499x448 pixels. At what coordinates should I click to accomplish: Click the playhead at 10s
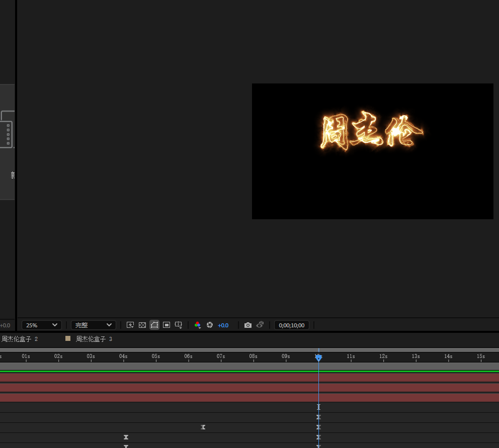click(x=318, y=357)
